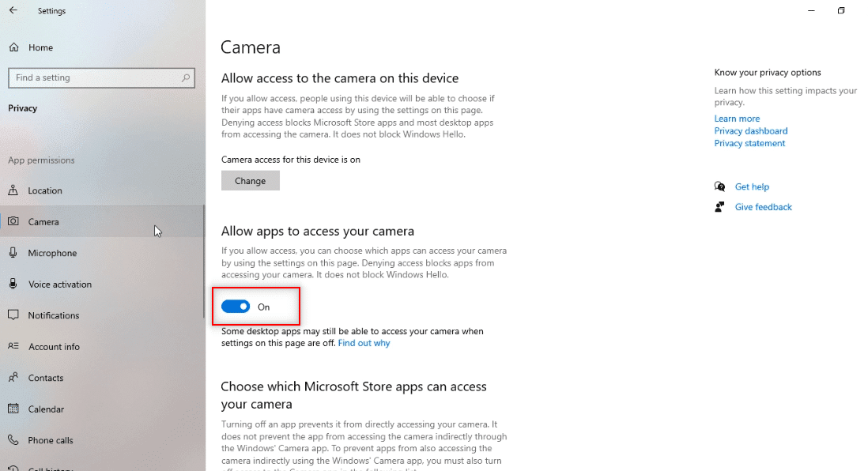Click the Find a setting field

[x=95, y=77]
